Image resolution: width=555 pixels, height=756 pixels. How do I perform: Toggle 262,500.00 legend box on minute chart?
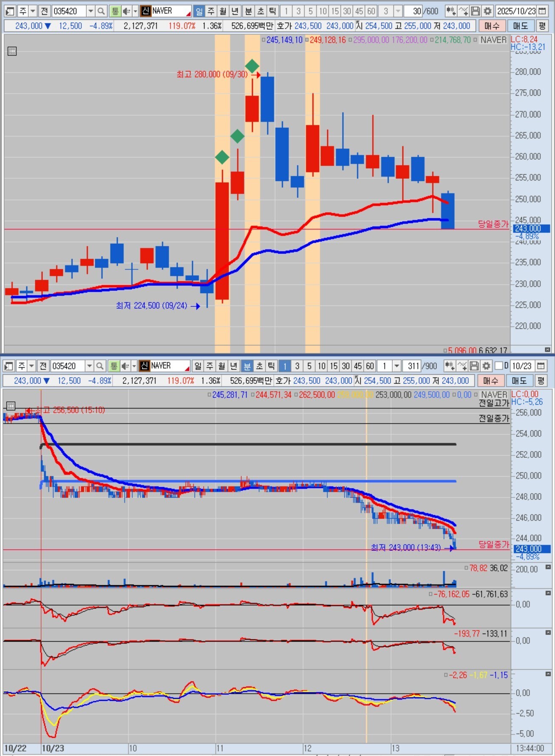pos(296,395)
